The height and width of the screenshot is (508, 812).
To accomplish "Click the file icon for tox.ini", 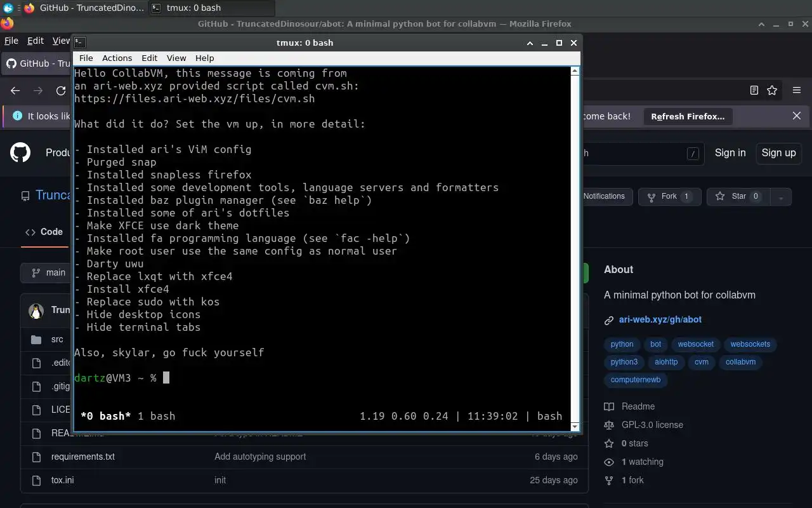I will (36, 480).
